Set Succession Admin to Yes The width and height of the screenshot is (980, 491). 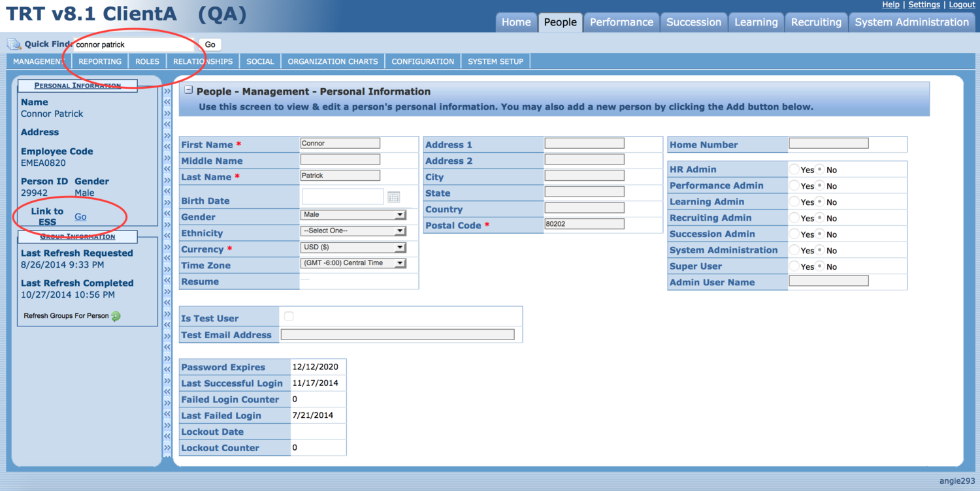794,234
